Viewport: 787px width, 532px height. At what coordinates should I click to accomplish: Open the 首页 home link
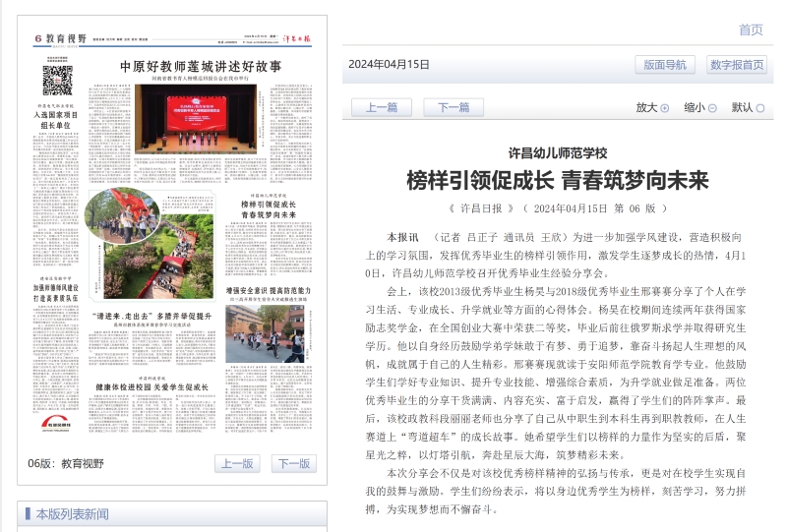pos(751,30)
